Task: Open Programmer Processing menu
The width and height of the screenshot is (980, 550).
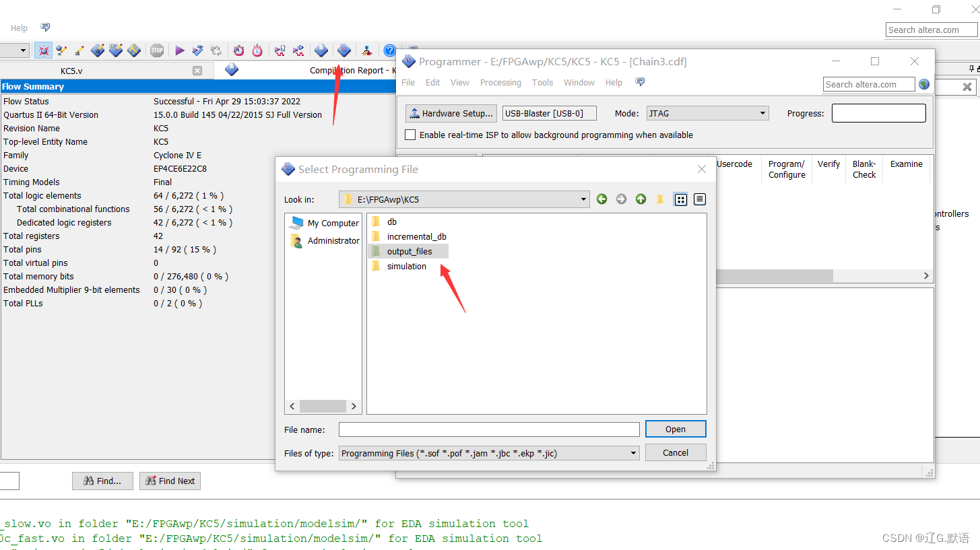Action: coord(500,82)
